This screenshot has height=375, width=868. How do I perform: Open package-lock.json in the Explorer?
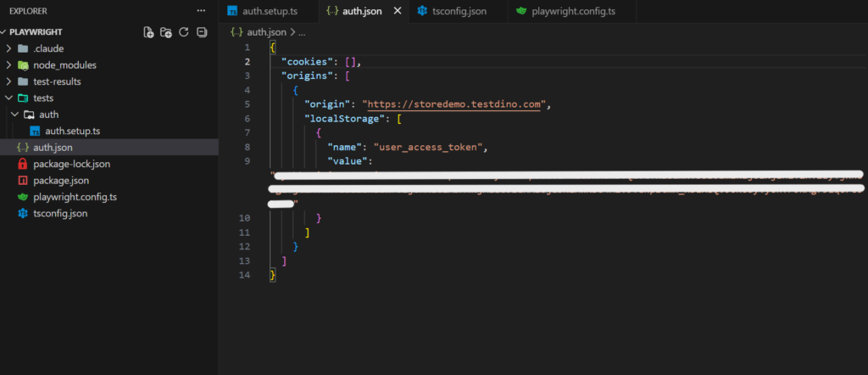tap(71, 165)
